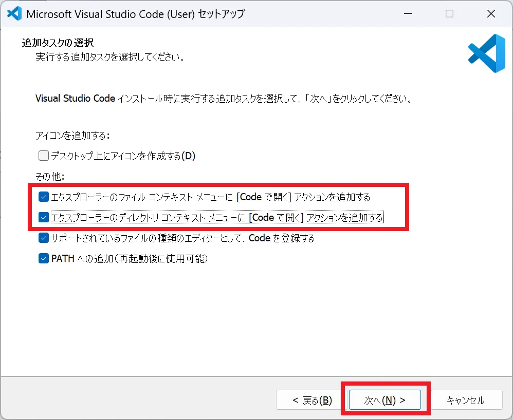Image resolution: width=513 pixels, height=420 pixels.
Task: Enable the デスクトップ上にアイコンを作成する checkbox
Action: point(44,156)
